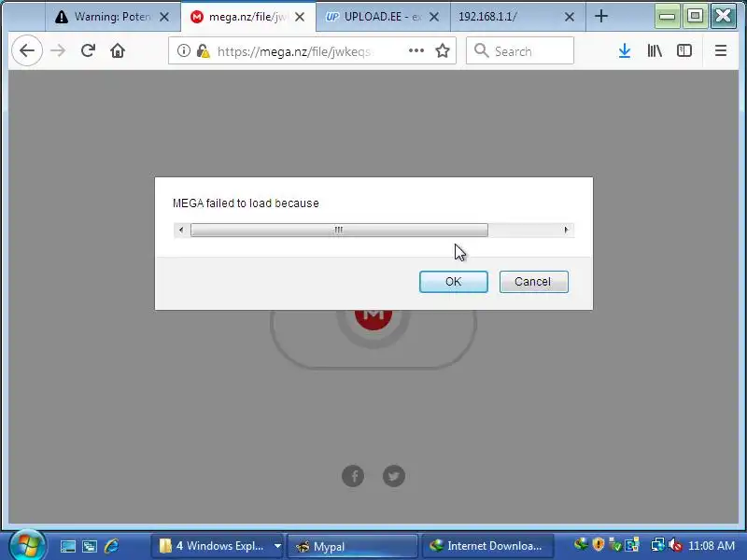Screen dimensions: 747x560
Task: Click the search magnifier icon
Action: 482,50
